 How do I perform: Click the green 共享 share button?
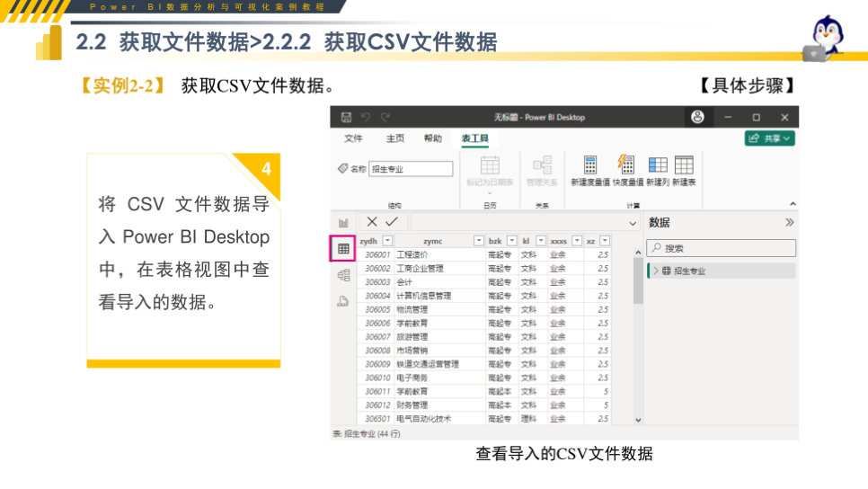[769, 138]
